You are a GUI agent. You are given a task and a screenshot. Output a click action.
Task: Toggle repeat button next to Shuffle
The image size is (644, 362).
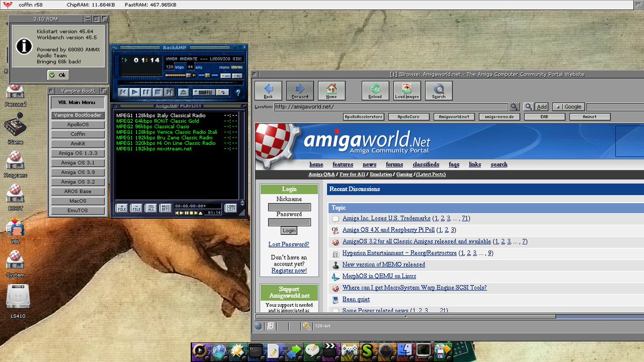tap(223, 92)
